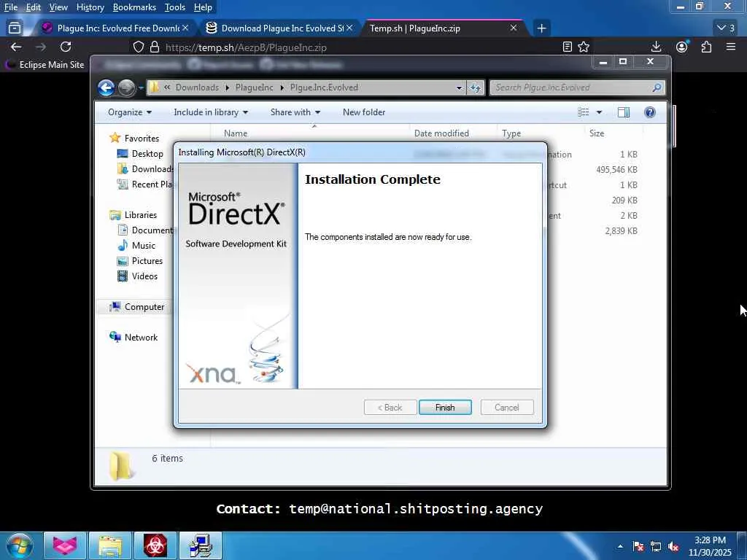Open the Explorer recent pages dropdown arrow
This screenshot has height=560, width=747.
click(x=141, y=88)
